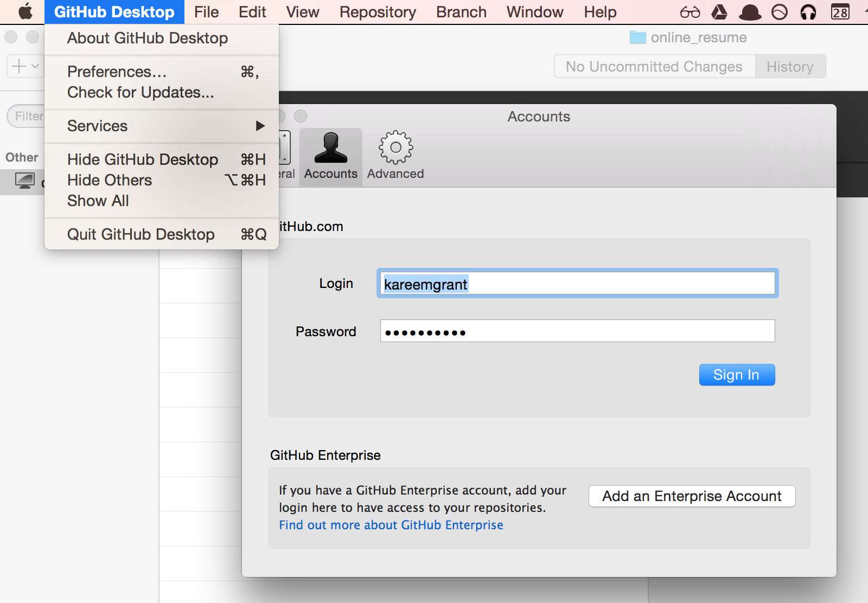Choose Preferences… menu item
The height and width of the screenshot is (603, 868).
click(x=162, y=72)
